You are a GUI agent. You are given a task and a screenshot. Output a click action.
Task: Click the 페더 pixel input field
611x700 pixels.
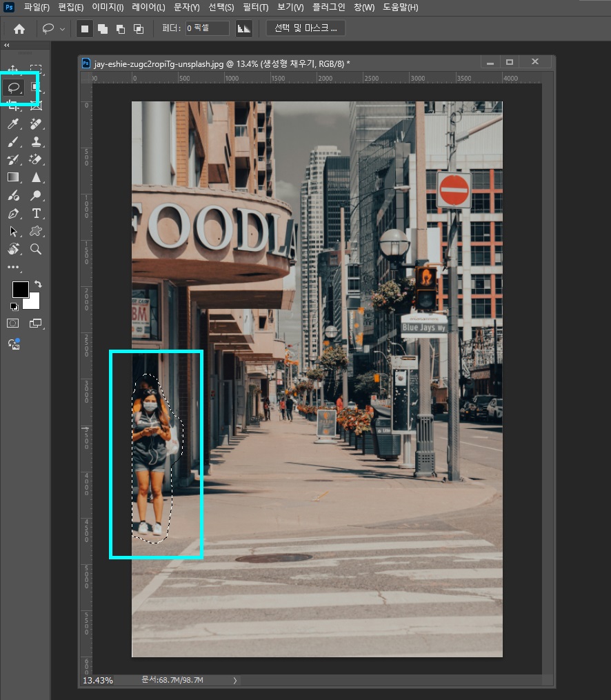(207, 28)
